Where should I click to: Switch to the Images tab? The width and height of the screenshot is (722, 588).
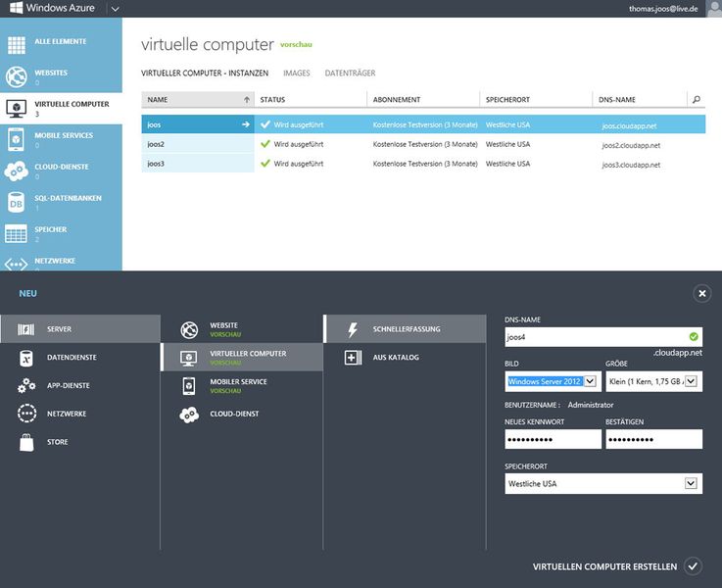(297, 73)
